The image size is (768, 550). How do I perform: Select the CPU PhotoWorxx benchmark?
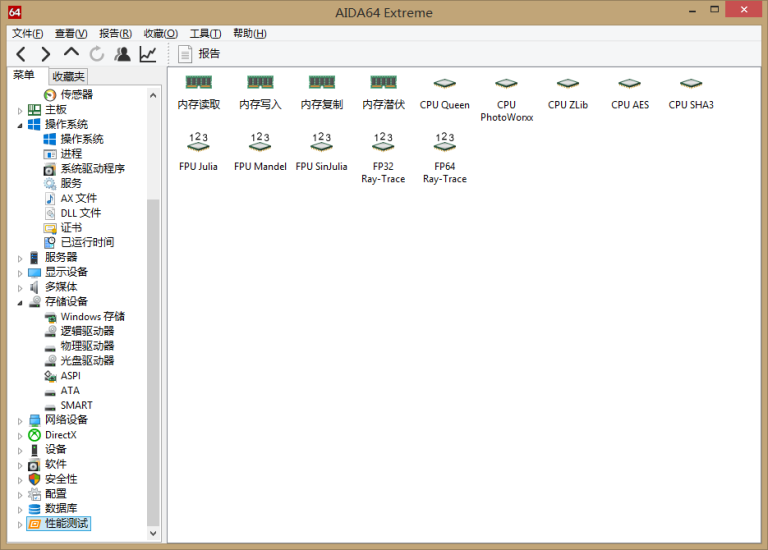click(x=506, y=98)
